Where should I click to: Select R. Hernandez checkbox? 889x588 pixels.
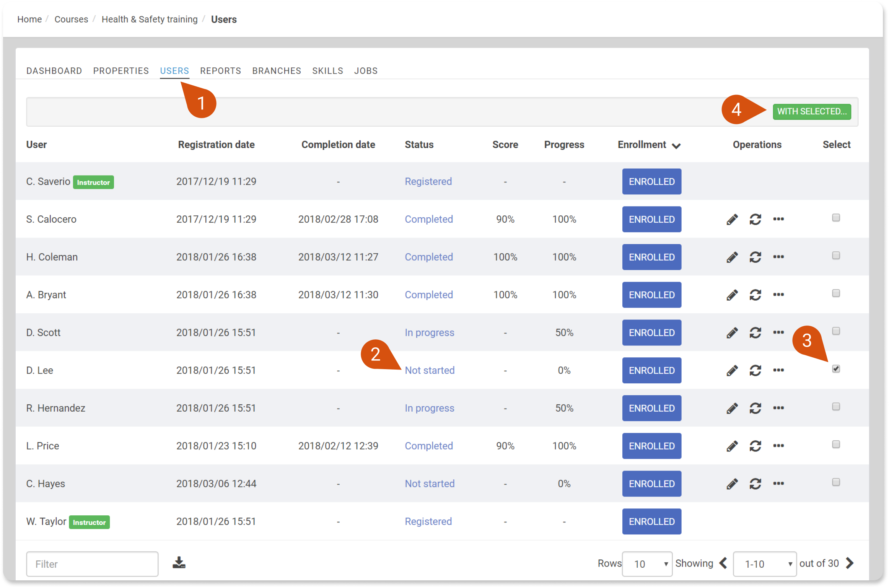pos(836,407)
